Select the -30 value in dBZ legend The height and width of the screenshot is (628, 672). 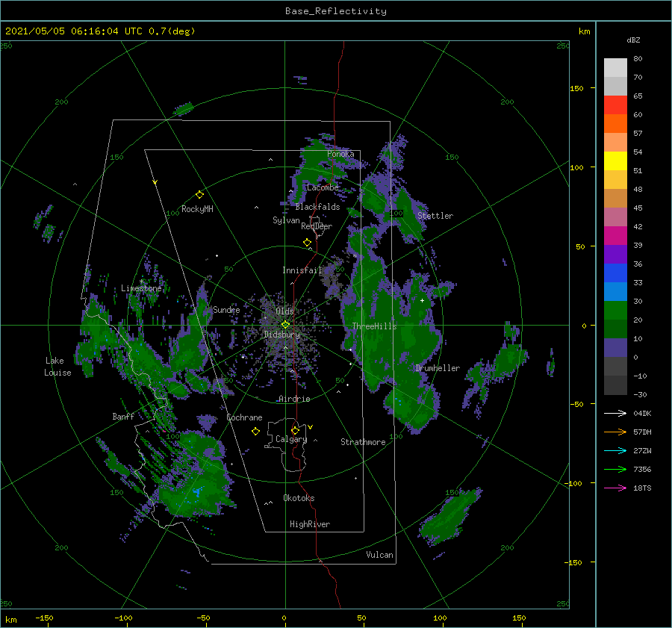640,394
